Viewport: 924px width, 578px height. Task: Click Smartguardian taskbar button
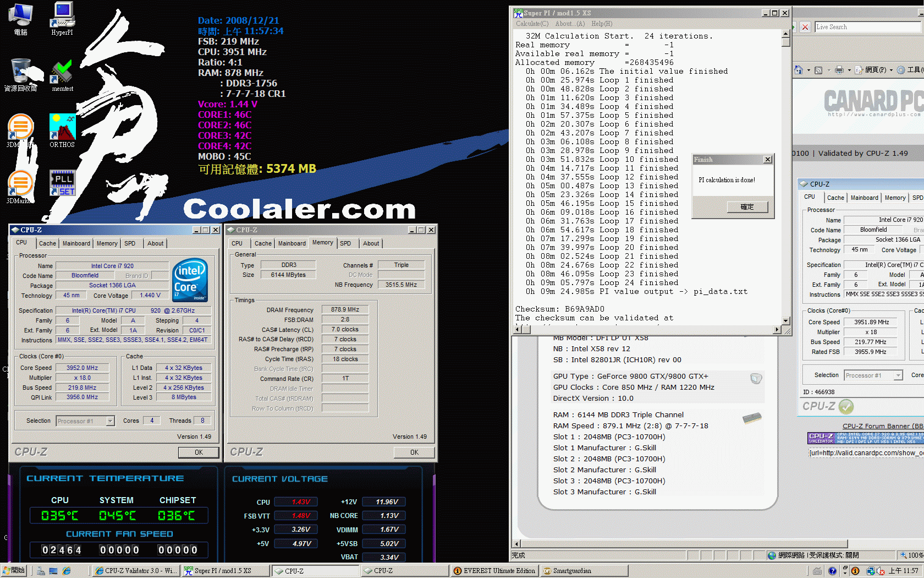pyautogui.click(x=584, y=571)
